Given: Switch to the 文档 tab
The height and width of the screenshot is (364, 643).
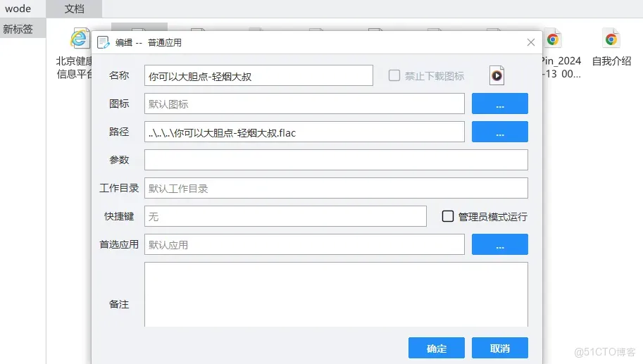Looking at the screenshot, I should (74, 8).
